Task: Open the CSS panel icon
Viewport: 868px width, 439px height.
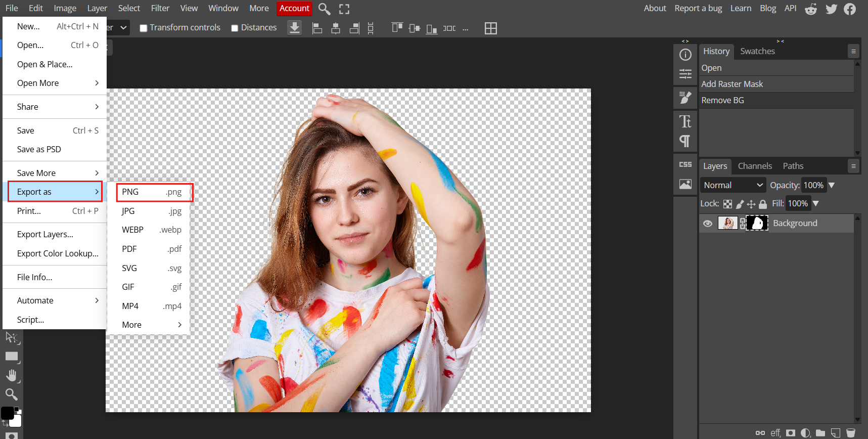Action: pyautogui.click(x=685, y=165)
